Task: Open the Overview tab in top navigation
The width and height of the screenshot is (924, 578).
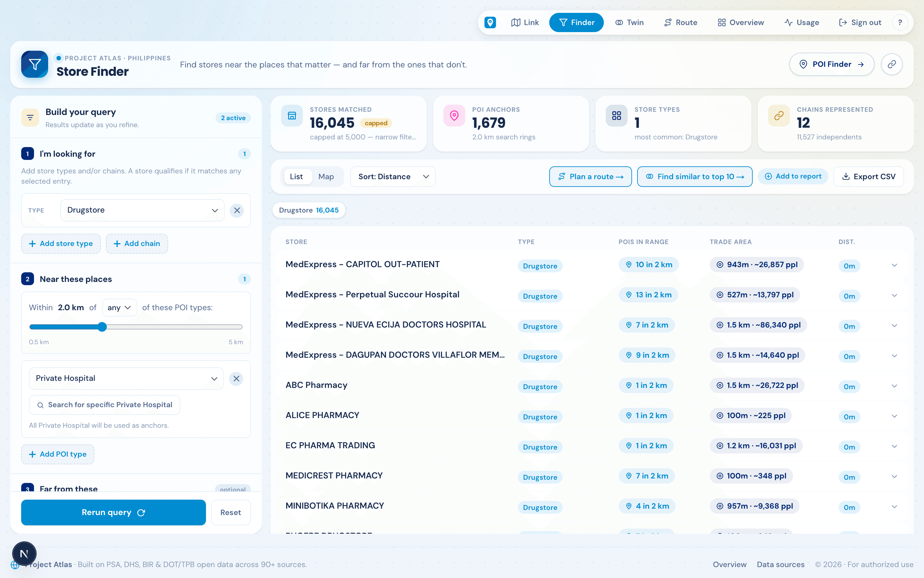Action: 741,22
